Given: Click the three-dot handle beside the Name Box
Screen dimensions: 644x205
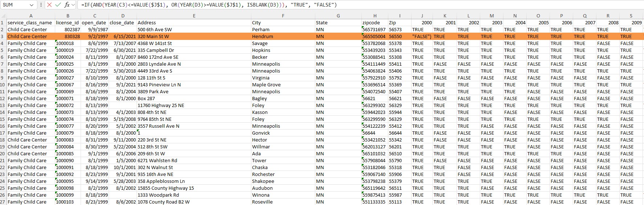Looking at the screenshot, I should (41, 5).
